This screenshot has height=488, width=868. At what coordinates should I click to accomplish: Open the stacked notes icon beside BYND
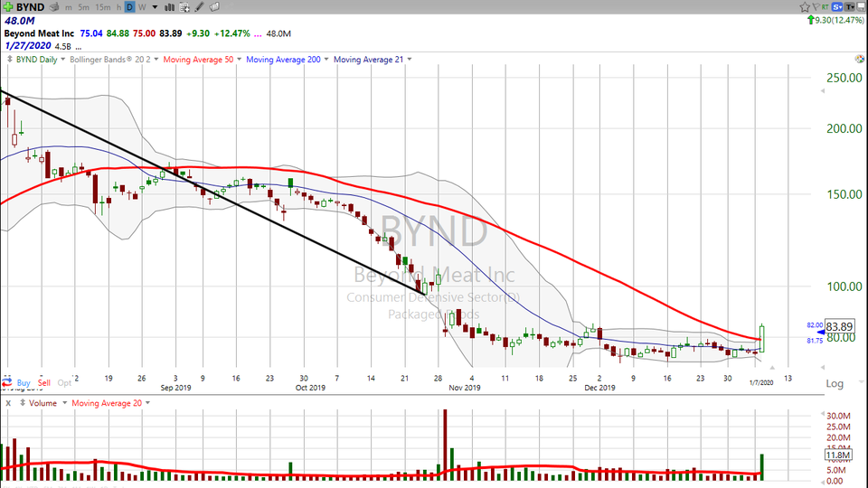coord(53,6)
